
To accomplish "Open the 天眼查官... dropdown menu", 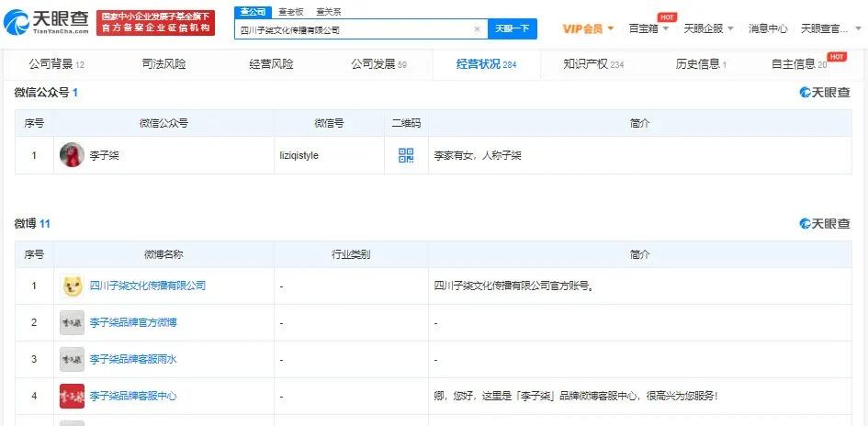I will [x=830, y=28].
